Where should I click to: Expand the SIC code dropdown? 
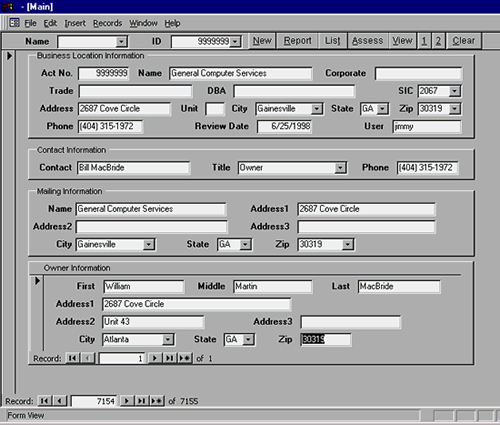tap(455, 91)
